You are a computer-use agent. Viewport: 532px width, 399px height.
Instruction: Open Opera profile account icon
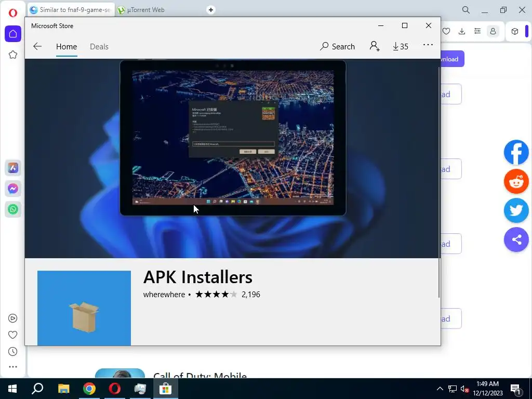(x=493, y=31)
